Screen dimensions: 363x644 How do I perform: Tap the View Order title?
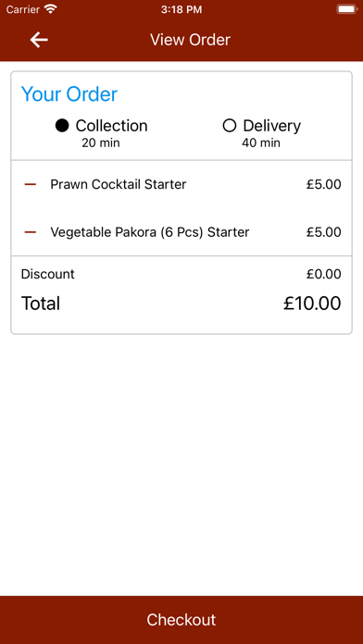pyautogui.click(x=190, y=40)
